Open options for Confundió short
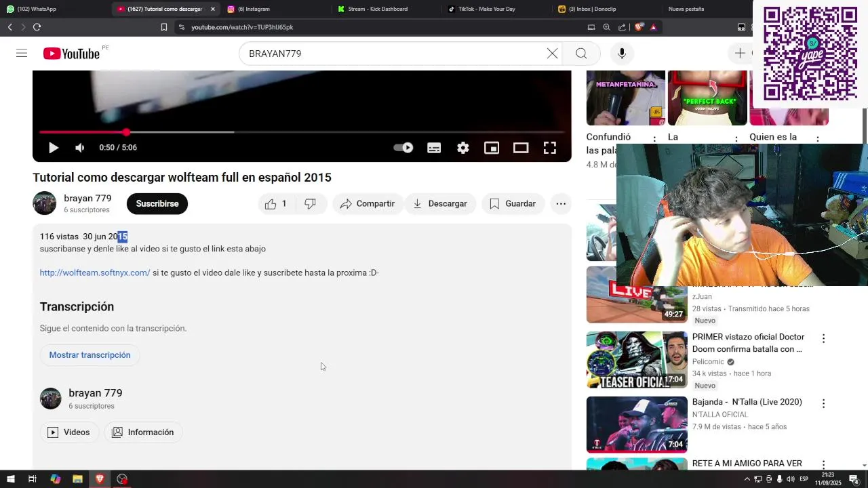Viewport: 868px width, 488px height. click(654, 138)
